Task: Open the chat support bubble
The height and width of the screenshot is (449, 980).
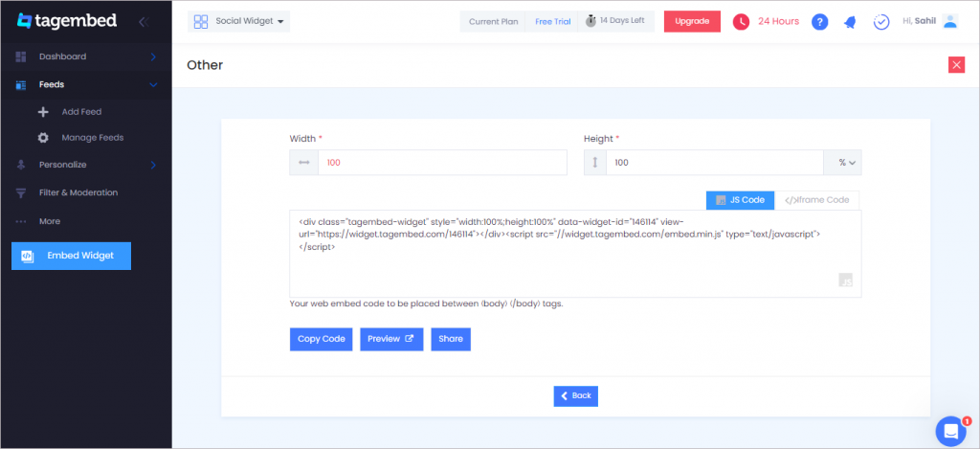Action: pos(951,431)
